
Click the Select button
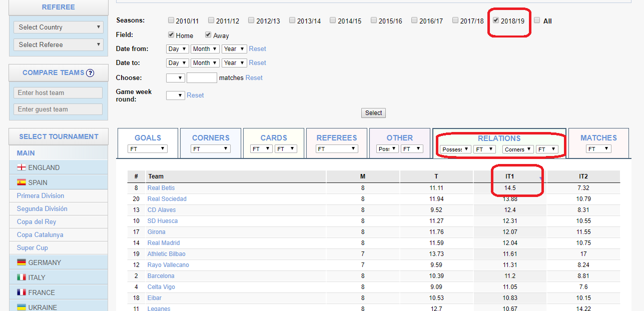[373, 113]
